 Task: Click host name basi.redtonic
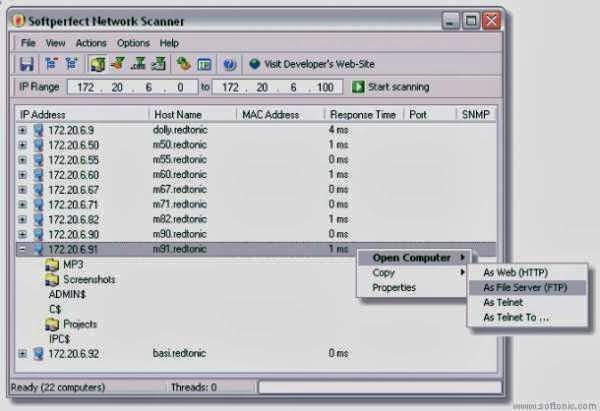click(x=179, y=353)
